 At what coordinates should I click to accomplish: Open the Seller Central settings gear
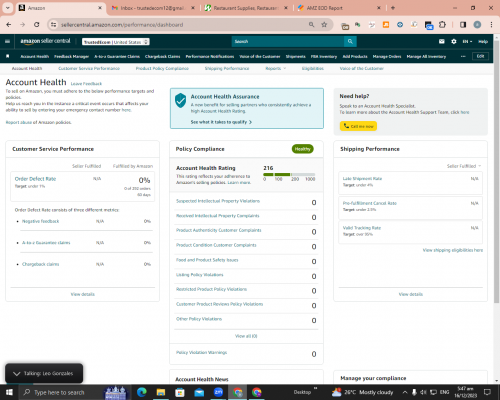(x=454, y=41)
